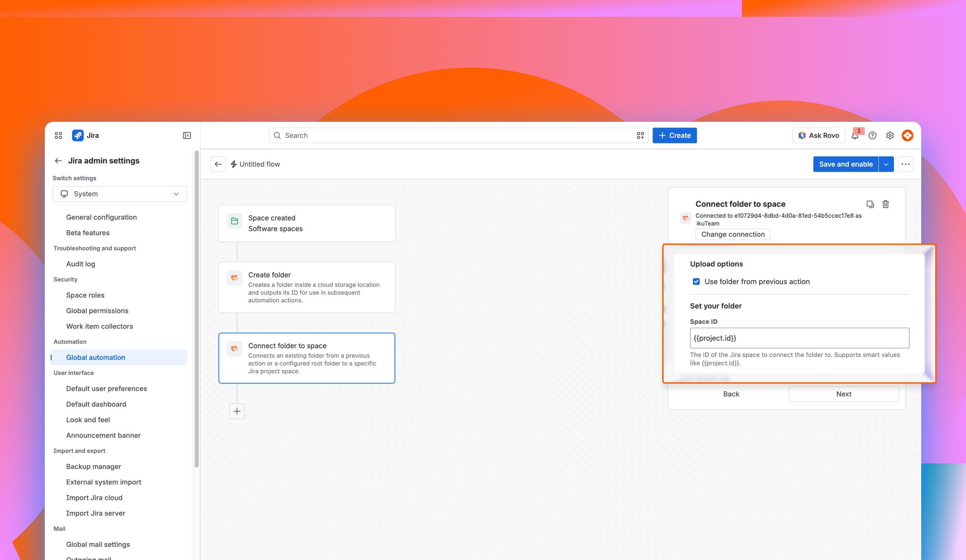
Task: Click the Jira logo icon
Action: pos(78,135)
